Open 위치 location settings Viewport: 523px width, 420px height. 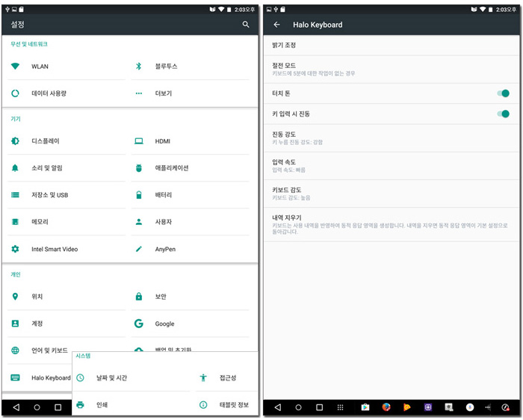coord(66,297)
